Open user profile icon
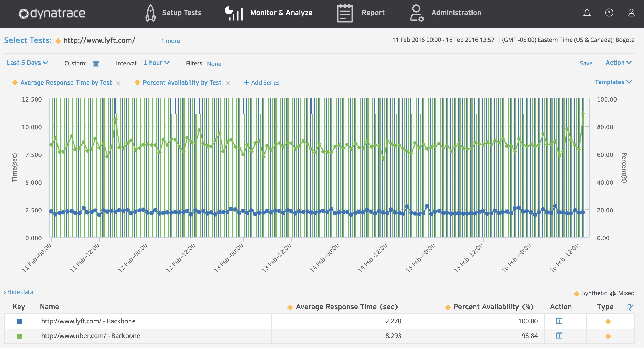Screen dimensions: 644x348 [x=631, y=13]
